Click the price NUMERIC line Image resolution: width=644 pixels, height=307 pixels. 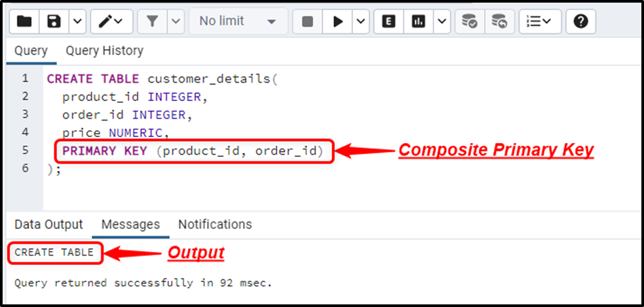click(x=116, y=133)
